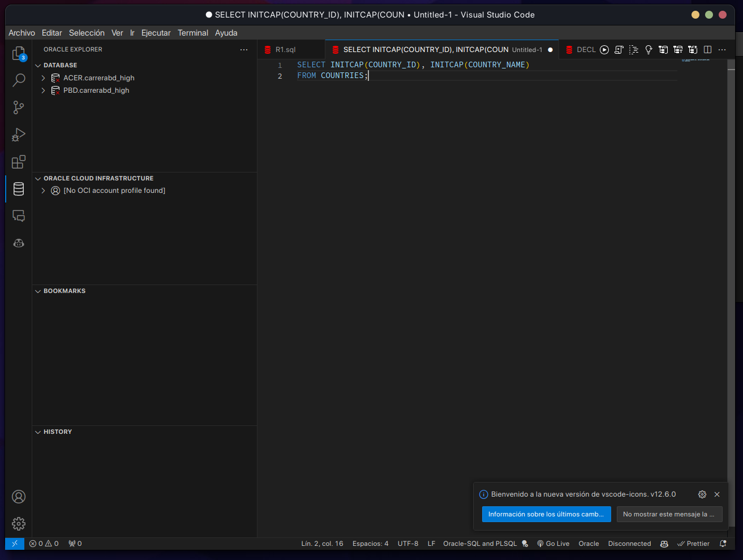Open the Extensions icon in activity bar
743x560 pixels.
coord(18,162)
